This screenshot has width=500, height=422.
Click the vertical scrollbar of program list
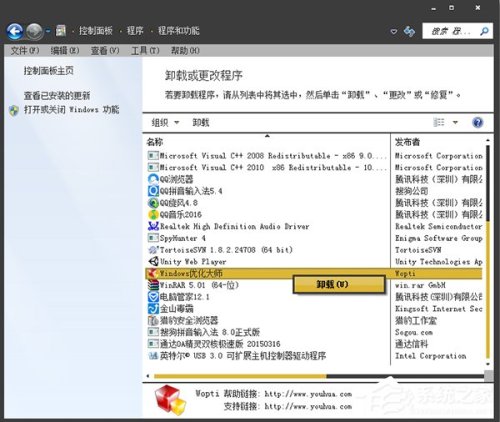488,253
